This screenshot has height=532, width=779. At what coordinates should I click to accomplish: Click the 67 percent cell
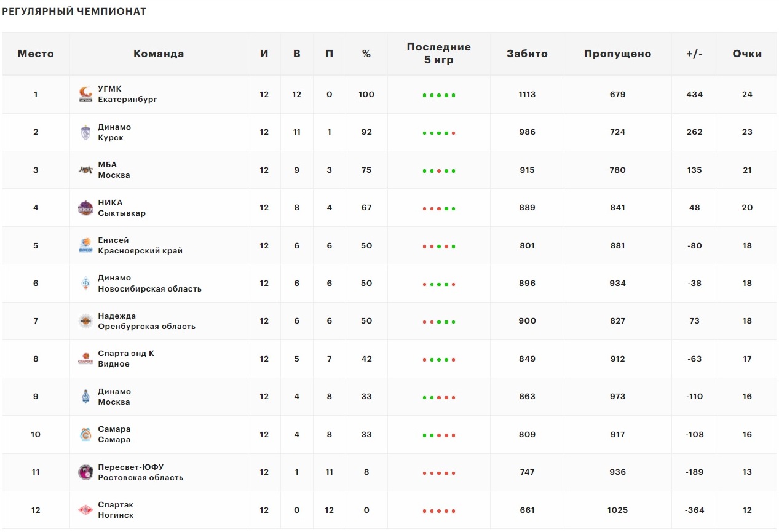coord(366,208)
